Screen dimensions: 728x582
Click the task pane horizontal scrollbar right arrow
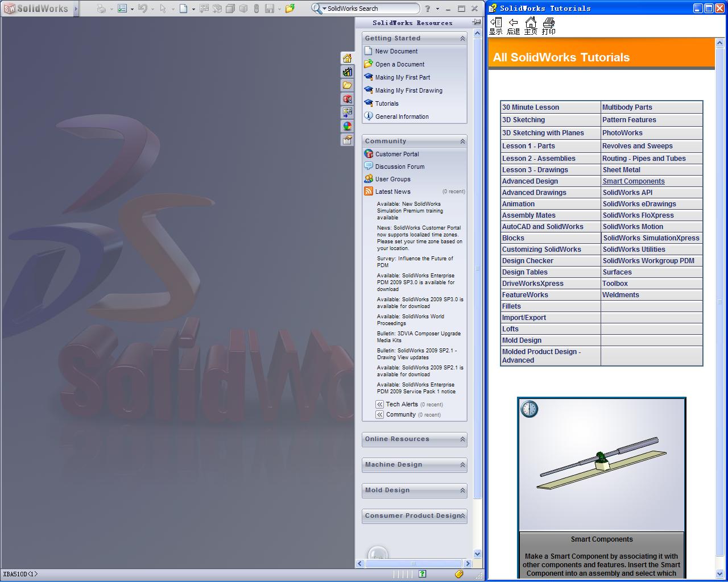(x=468, y=564)
